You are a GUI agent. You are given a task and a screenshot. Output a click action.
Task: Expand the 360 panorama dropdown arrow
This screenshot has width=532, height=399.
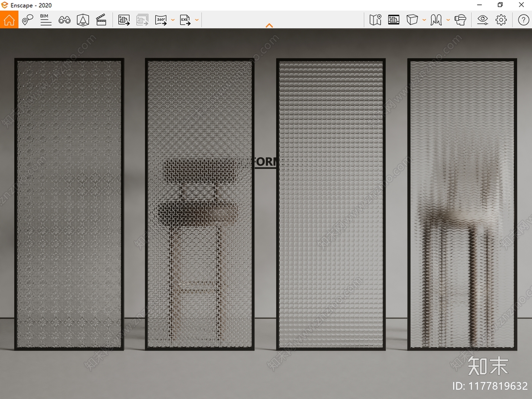point(173,20)
